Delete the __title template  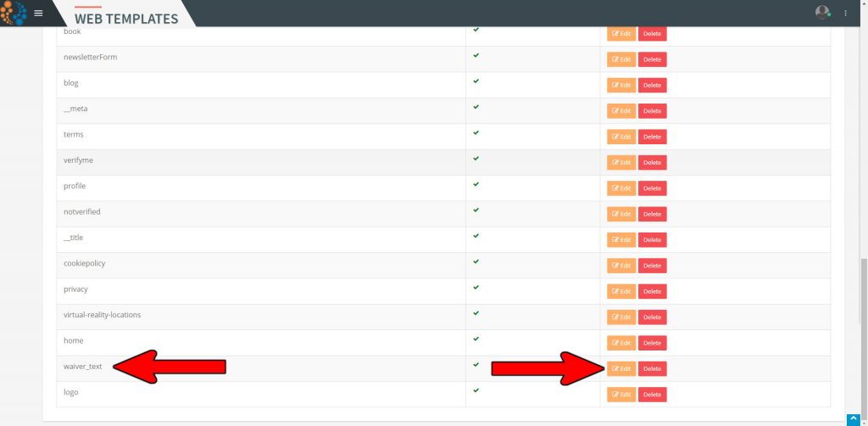click(652, 240)
